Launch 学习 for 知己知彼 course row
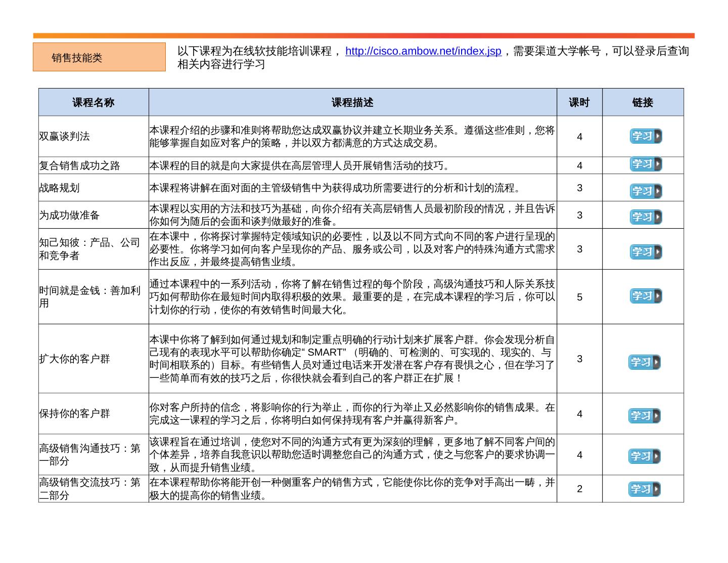The height and width of the screenshot is (563, 728). coord(645,252)
